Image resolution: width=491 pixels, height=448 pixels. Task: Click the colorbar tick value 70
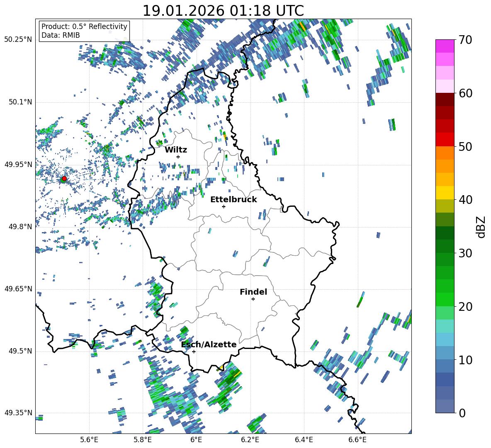[x=465, y=40]
